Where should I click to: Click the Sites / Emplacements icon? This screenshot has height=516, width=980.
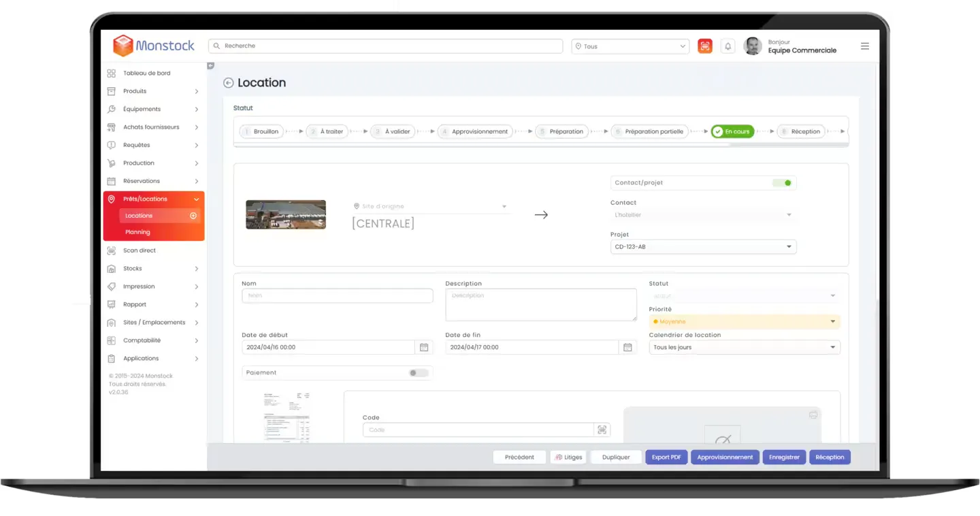coord(112,323)
